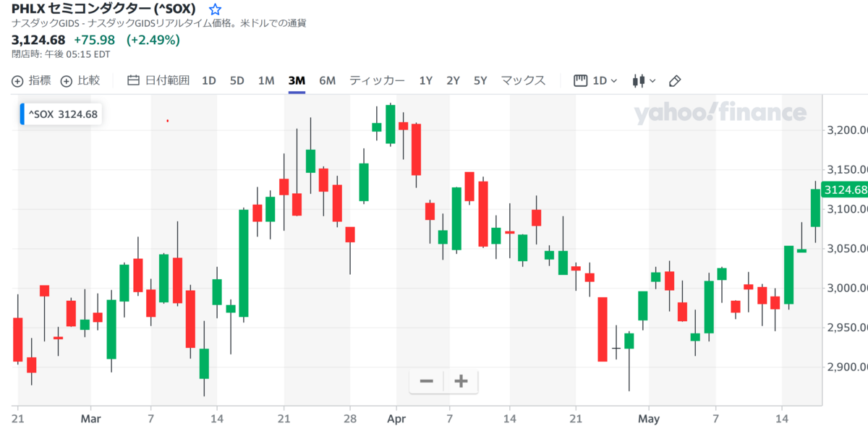The width and height of the screenshot is (868, 426).
Task: Zoom out with the minus button
Action: 427,381
